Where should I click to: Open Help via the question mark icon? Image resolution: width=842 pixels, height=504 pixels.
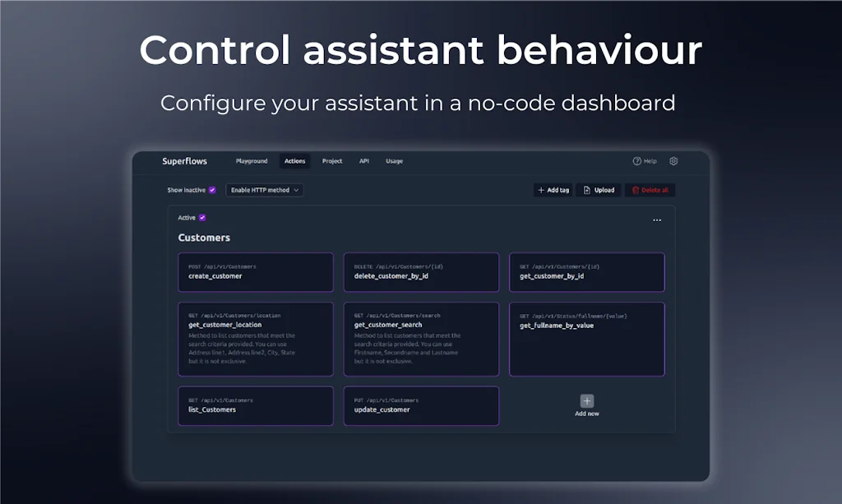(x=636, y=161)
